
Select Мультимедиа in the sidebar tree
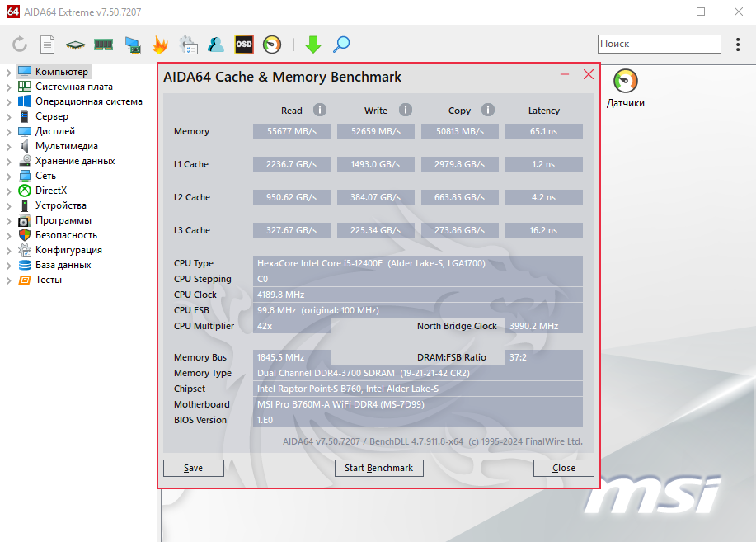(67, 146)
